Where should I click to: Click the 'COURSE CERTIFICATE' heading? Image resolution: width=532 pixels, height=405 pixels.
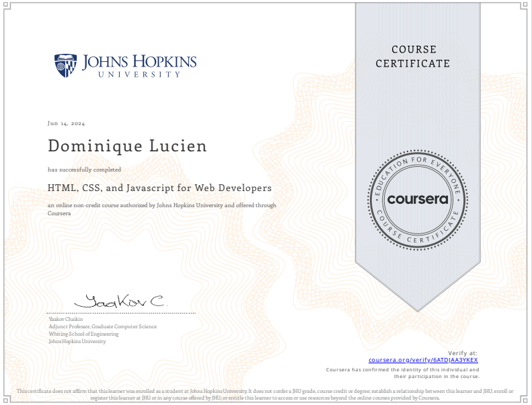coord(412,57)
